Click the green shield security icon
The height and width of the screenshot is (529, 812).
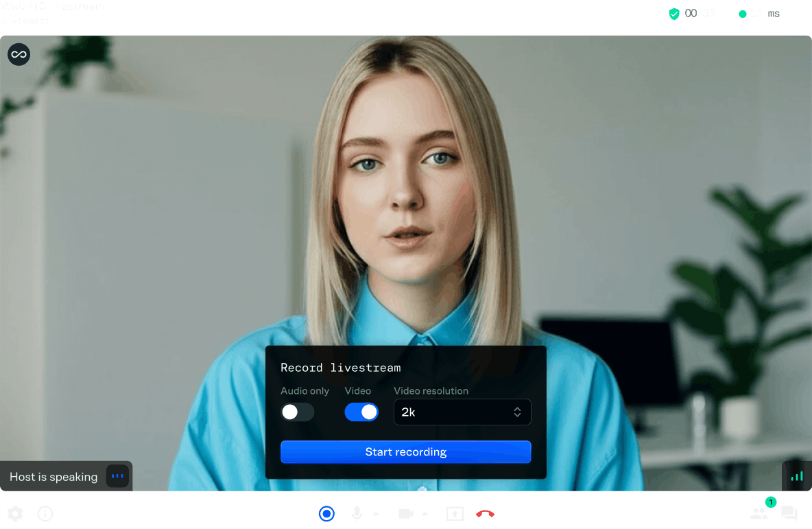(x=673, y=14)
